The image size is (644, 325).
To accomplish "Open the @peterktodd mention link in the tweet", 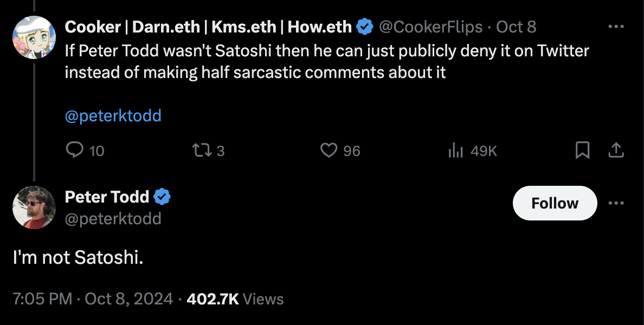I will pos(113,116).
